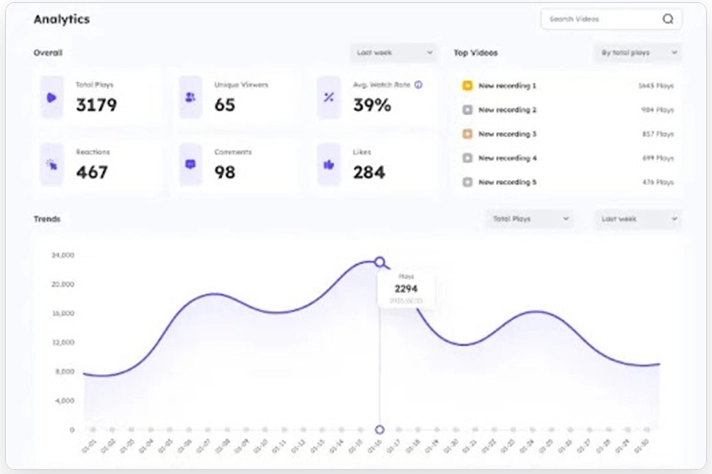Expand the Trends Last week dropdown
712x474 pixels.
pos(637,218)
